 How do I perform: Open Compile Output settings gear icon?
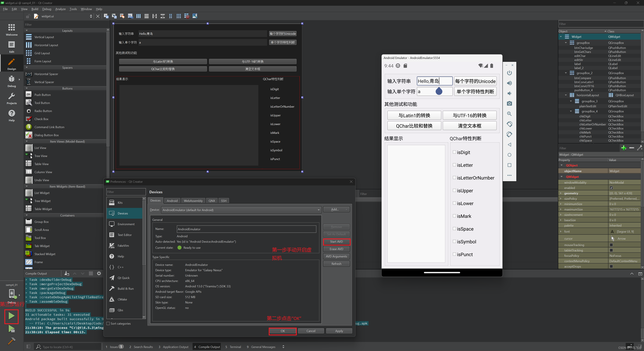tap(99, 273)
